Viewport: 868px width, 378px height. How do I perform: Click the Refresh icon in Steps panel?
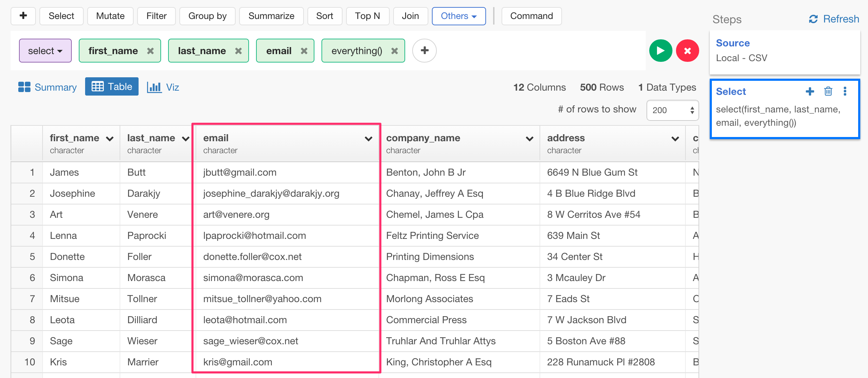813,19
